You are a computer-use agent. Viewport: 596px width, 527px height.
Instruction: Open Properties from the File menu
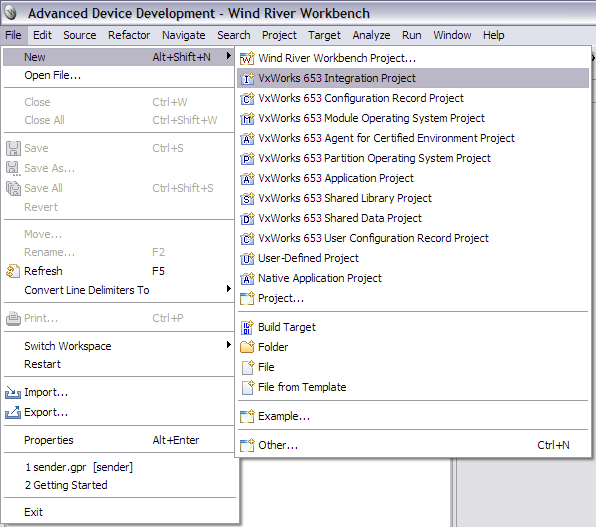pos(119,440)
